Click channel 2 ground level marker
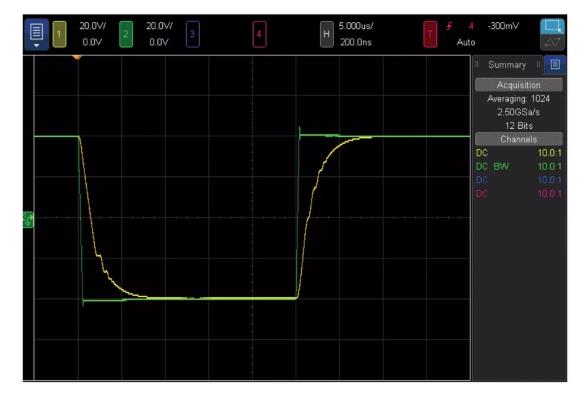578x400 pixels. click(x=28, y=220)
